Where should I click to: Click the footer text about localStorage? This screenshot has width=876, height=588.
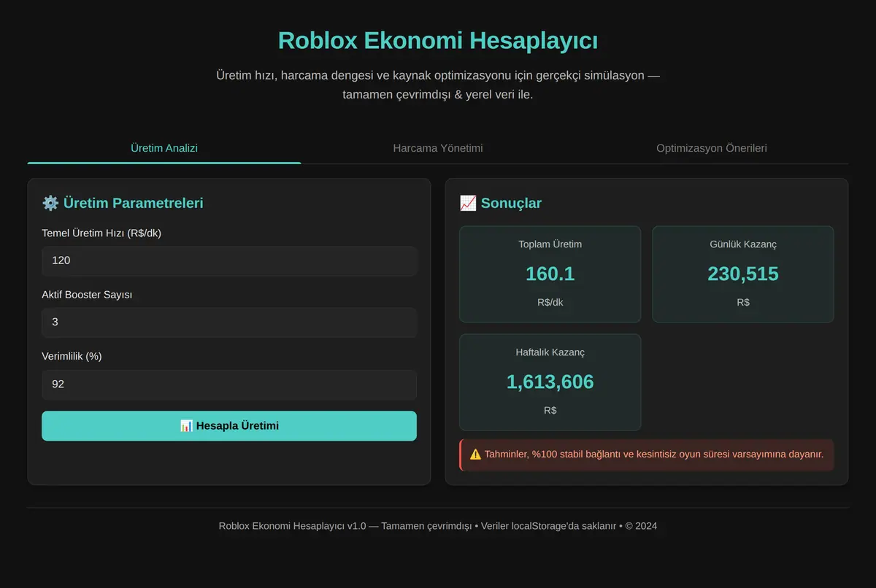438,526
